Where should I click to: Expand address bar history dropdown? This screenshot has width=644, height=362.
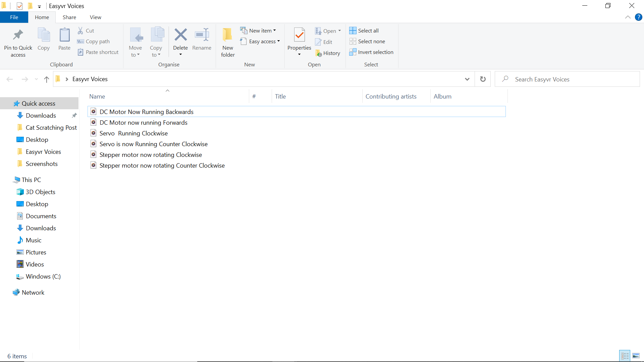click(x=467, y=79)
